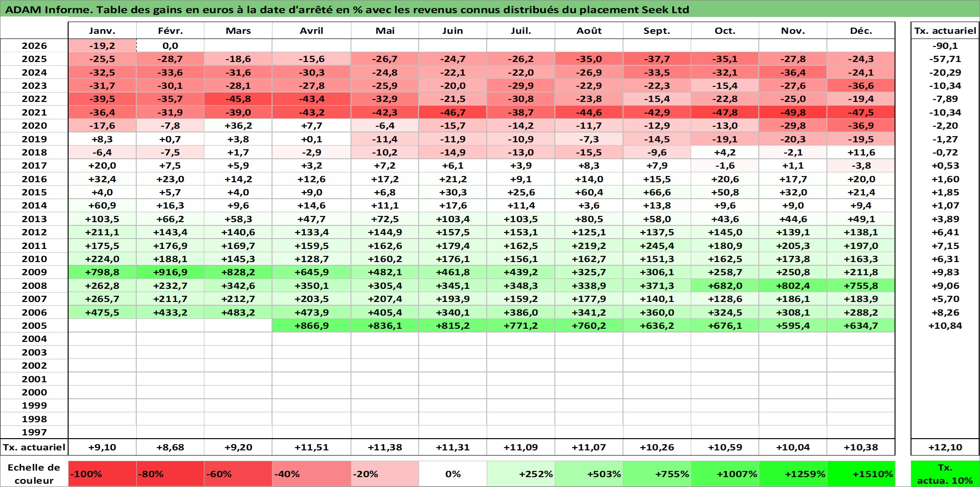This screenshot has height=487, width=980.
Task: Select the Avril column header
Action: [x=311, y=31]
